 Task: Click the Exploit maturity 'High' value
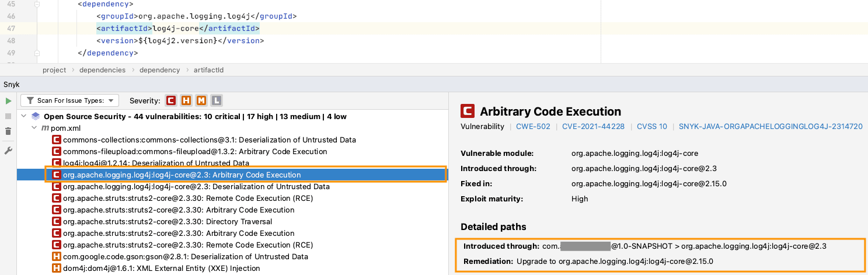pyautogui.click(x=580, y=199)
